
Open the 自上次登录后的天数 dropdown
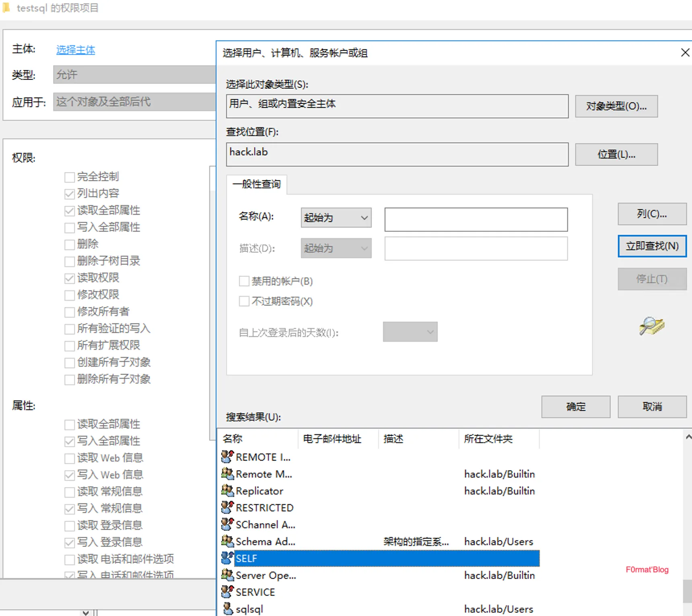pyautogui.click(x=410, y=332)
